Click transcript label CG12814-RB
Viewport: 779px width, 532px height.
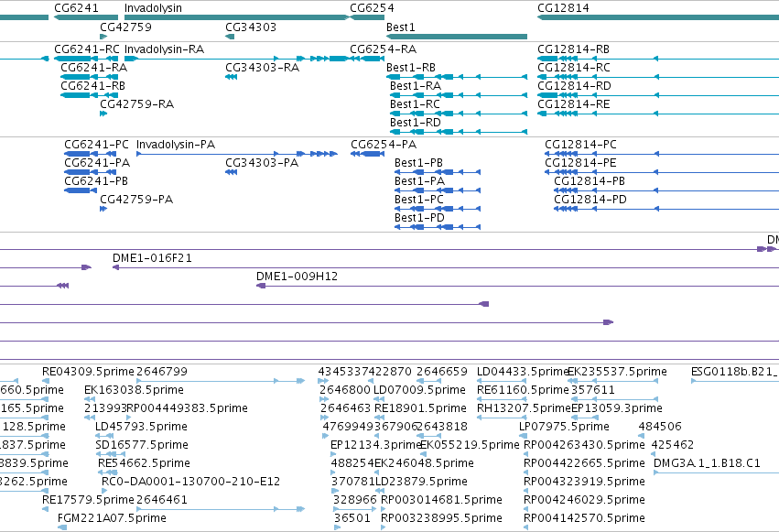(573, 49)
